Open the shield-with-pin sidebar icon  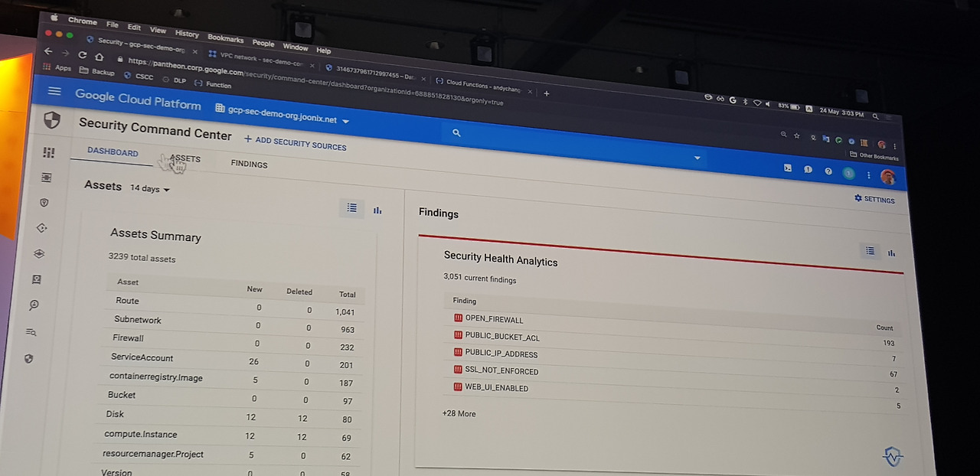(x=44, y=203)
